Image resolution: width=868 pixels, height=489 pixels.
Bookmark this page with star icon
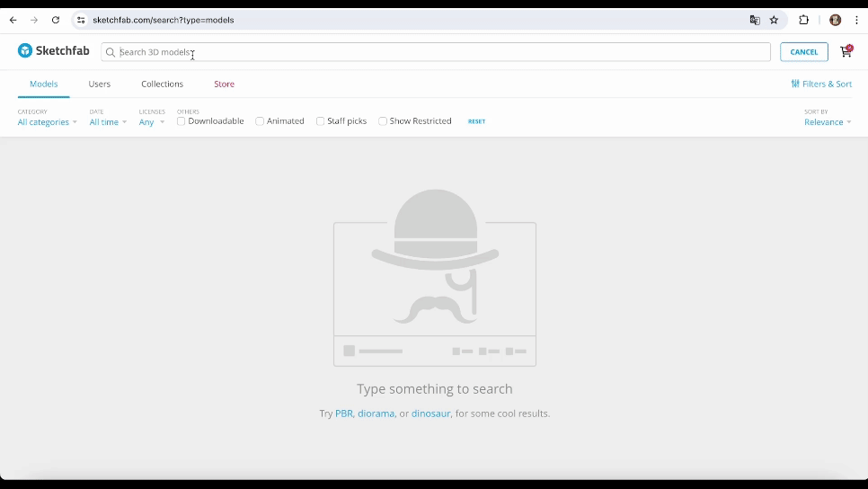[x=774, y=20]
